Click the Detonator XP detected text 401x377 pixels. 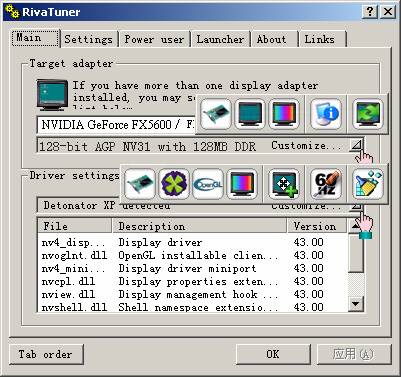[107, 205]
